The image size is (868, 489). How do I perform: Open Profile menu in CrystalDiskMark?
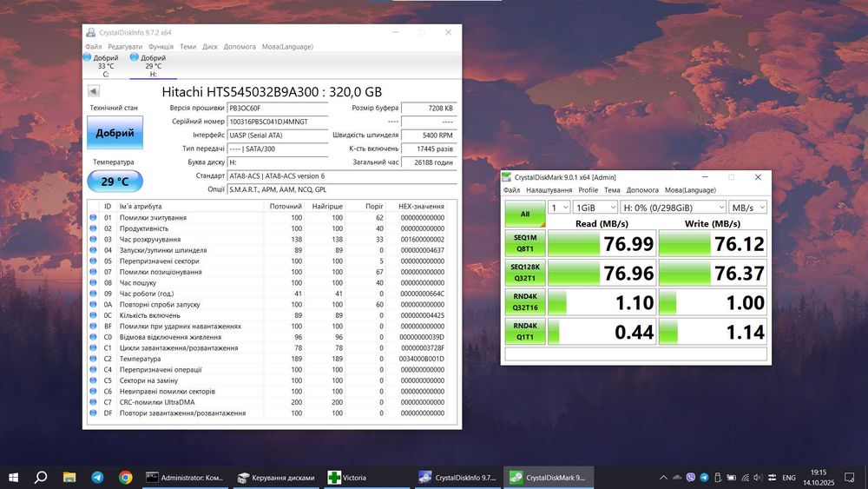[x=588, y=190]
